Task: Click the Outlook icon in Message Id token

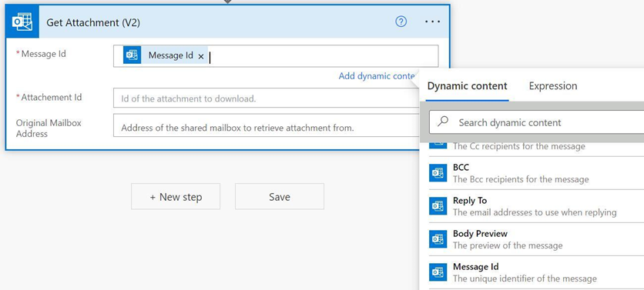Action: click(132, 55)
